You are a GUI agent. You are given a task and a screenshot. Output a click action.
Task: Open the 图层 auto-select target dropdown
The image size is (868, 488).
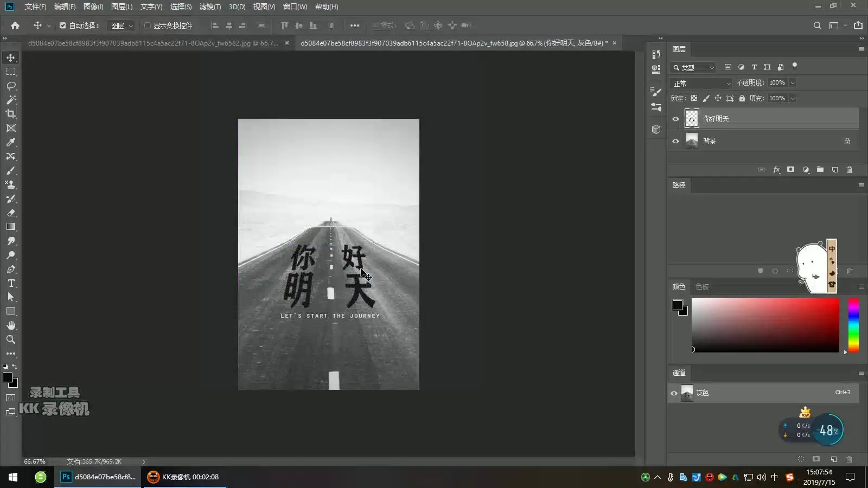tap(120, 25)
